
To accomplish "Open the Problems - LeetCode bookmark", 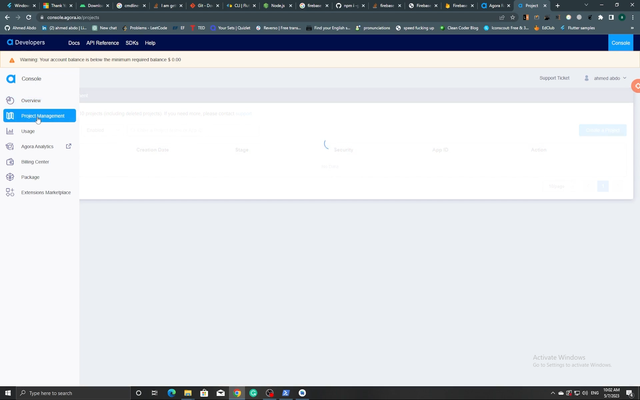I will tap(144, 28).
